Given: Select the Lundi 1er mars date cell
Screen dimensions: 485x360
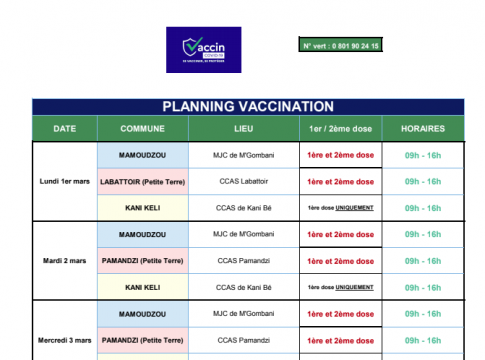Looking at the screenshot, I should pyautogui.click(x=65, y=181).
